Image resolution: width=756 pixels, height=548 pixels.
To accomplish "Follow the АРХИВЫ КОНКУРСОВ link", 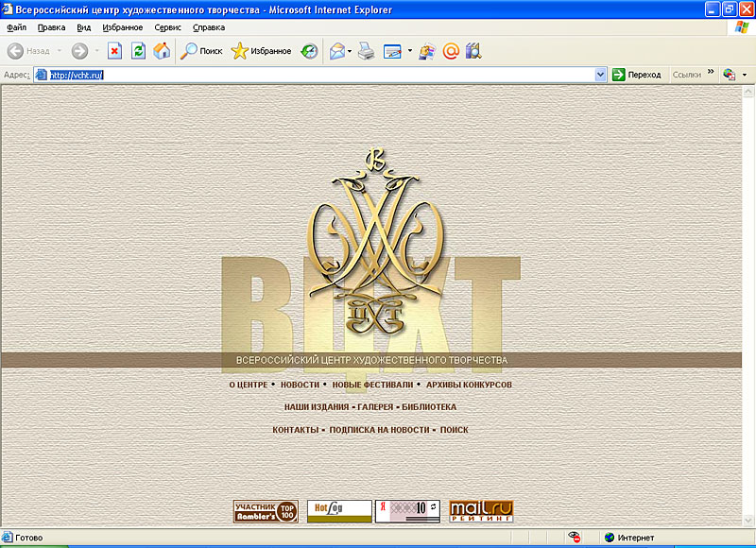I will (469, 385).
